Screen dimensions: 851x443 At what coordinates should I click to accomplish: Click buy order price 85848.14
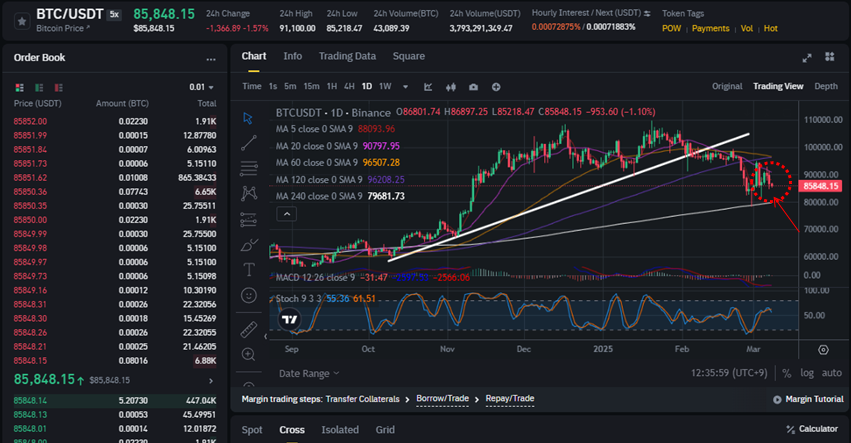30,401
